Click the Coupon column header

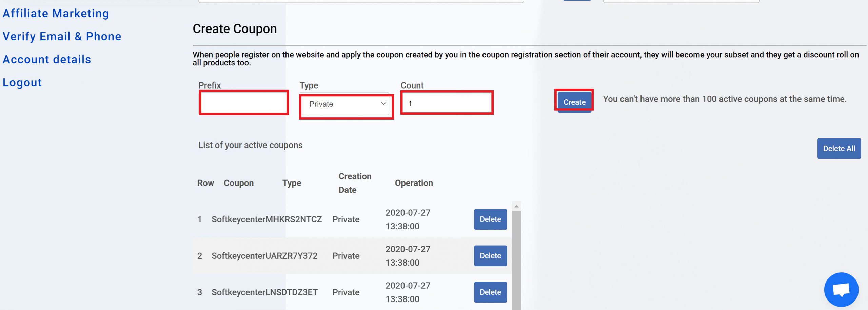pos(239,183)
